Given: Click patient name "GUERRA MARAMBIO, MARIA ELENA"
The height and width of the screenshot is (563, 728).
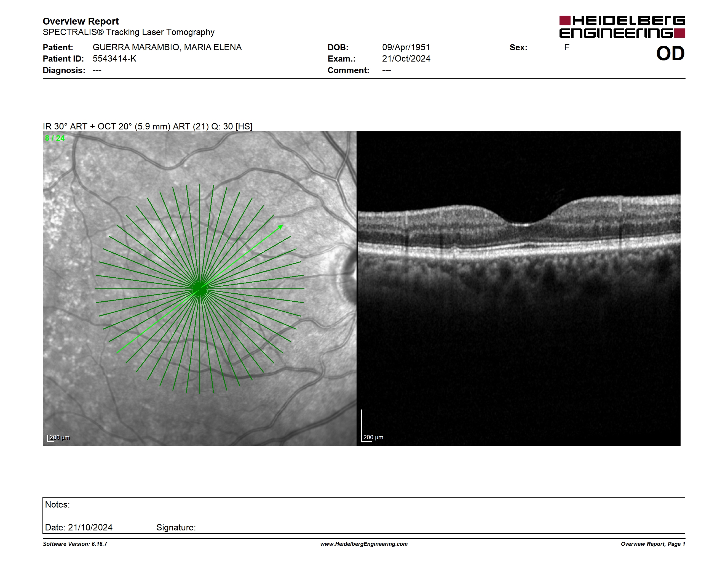Looking at the screenshot, I should coord(167,47).
